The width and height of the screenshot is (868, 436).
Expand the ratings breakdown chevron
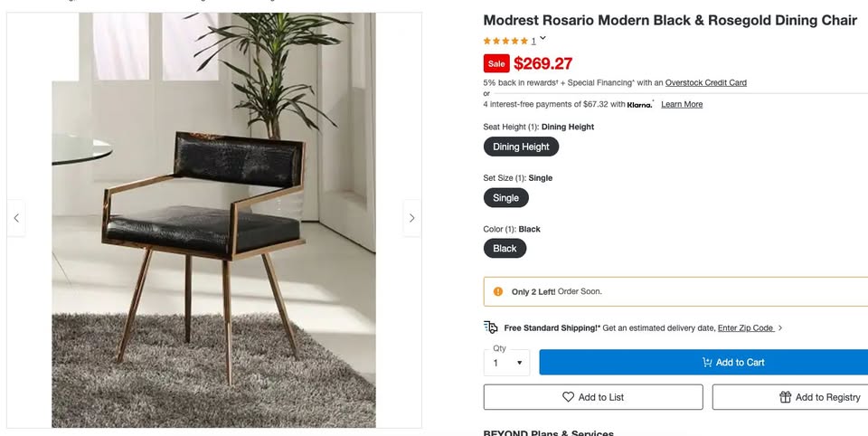(542, 39)
